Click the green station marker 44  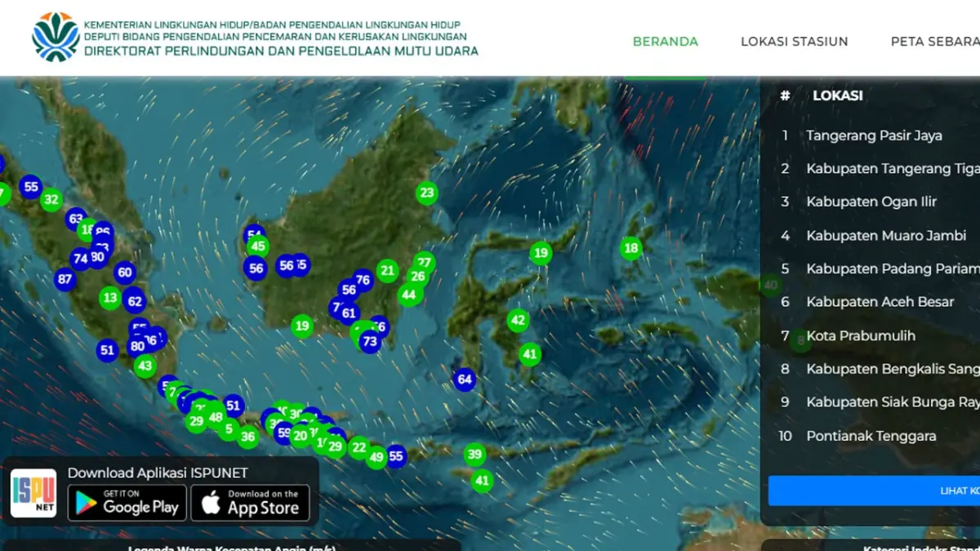point(408,295)
